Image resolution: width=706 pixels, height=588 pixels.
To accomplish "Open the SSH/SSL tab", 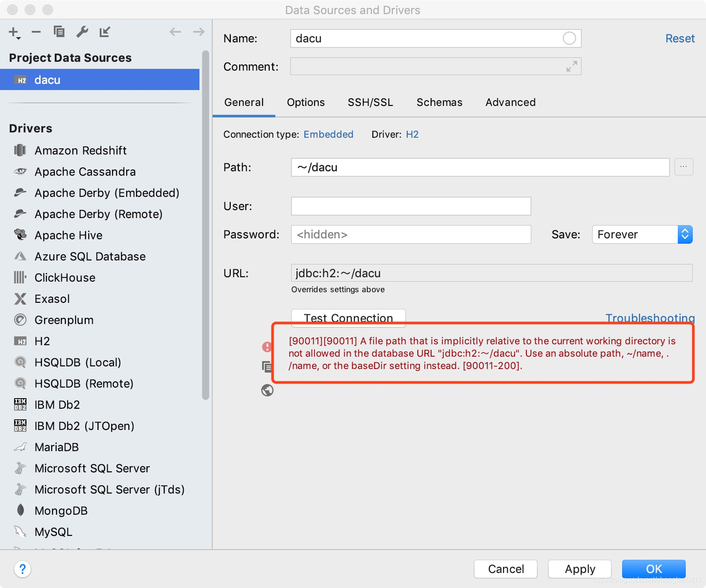I will 370,102.
